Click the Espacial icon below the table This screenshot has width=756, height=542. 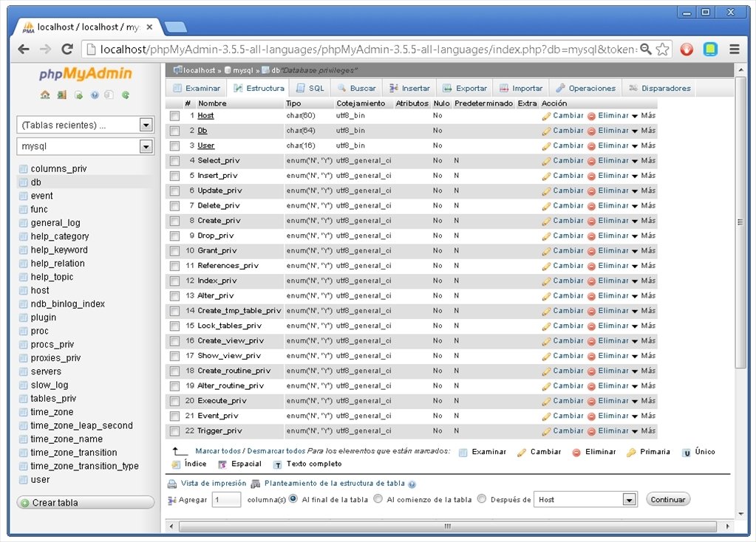coord(222,464)
